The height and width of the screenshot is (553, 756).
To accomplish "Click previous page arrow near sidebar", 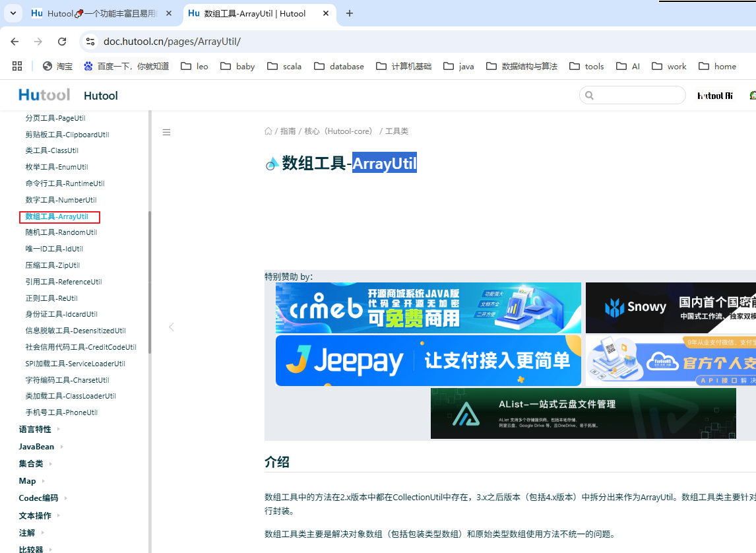I will coord(171,327).
